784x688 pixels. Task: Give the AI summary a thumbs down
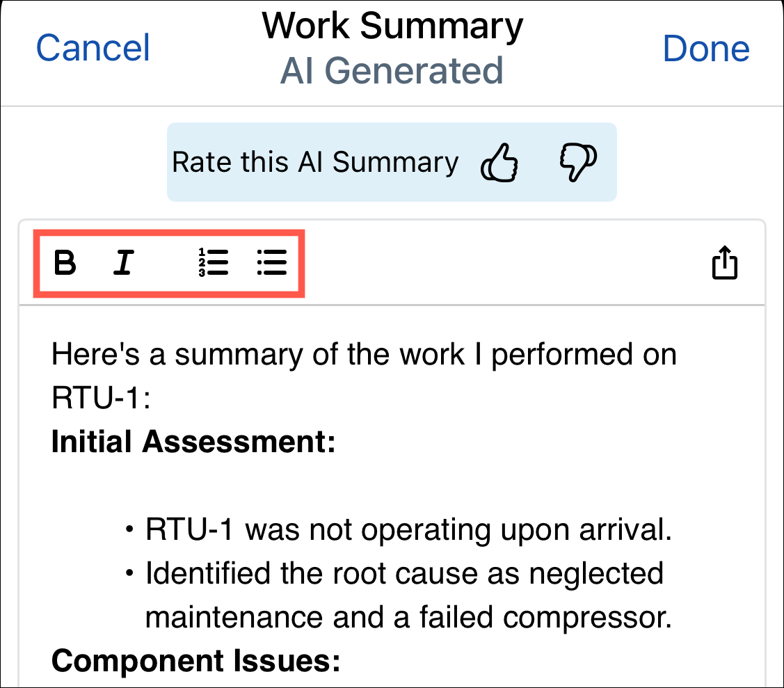[x=578, y=162]
